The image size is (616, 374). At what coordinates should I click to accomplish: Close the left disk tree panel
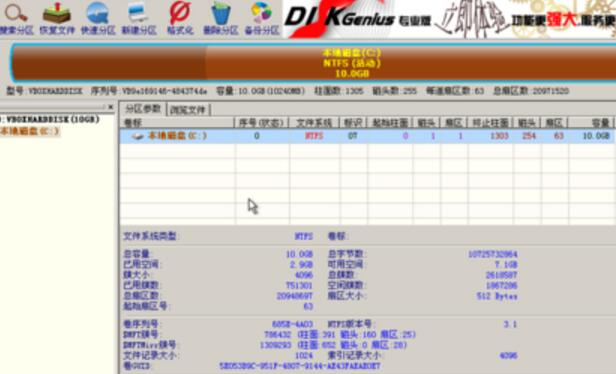pyautogui.click(x=111, y=107)
